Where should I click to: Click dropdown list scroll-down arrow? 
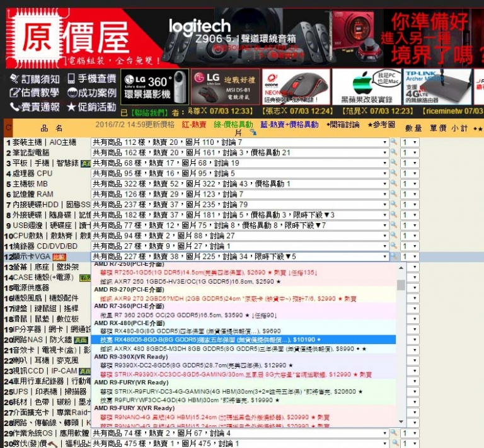401,422
